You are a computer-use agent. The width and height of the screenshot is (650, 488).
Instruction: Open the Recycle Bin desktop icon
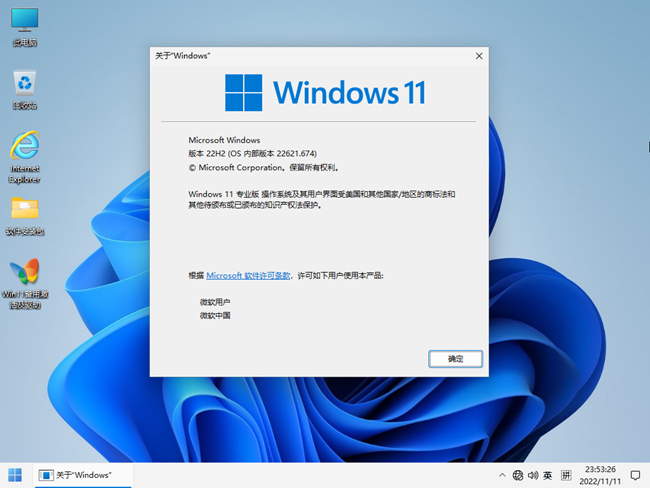pyautogui.click(x=25, y=90)
